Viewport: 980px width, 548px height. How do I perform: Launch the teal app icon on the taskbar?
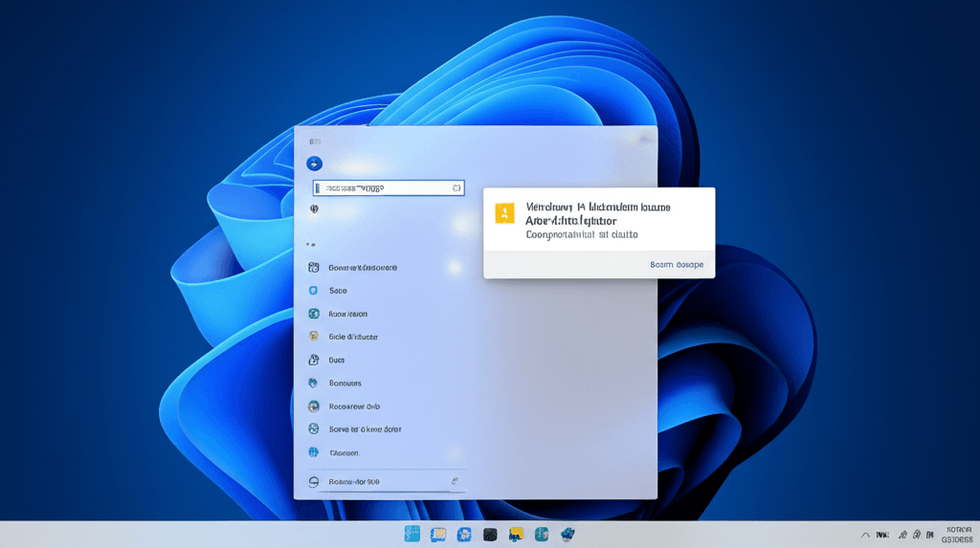coord(542,535)
